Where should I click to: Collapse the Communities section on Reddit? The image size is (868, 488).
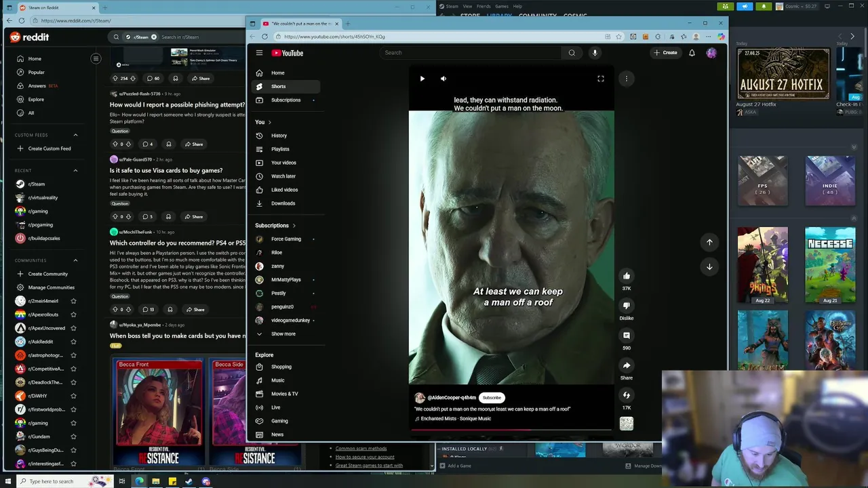point(75,260)
